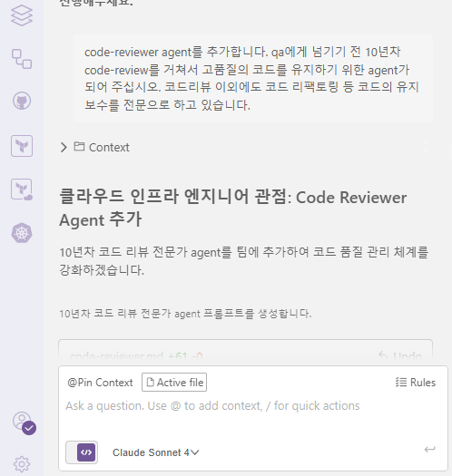Open the Kubernetes helm wheel icon

coord(22,233)
